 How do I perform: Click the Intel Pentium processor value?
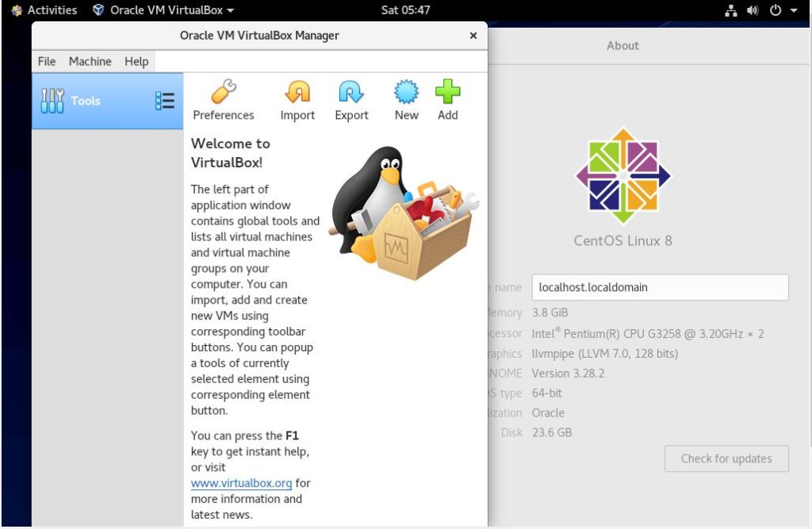coord(648,333)
